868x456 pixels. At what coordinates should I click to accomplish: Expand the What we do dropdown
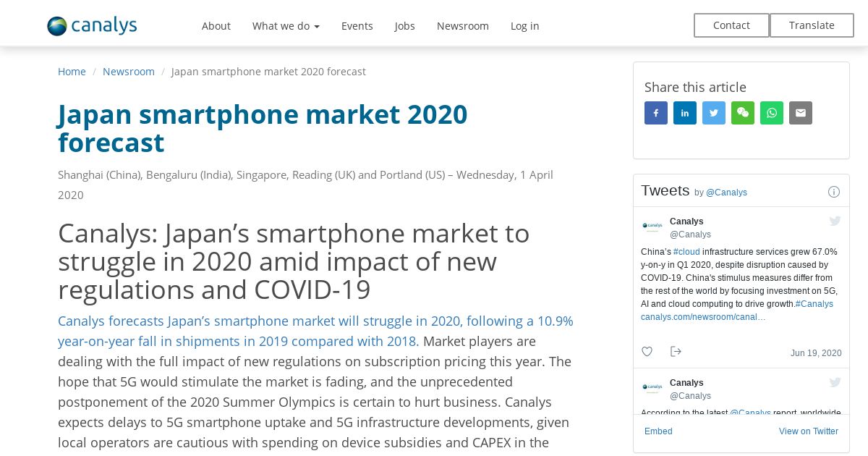pos(286,26)
